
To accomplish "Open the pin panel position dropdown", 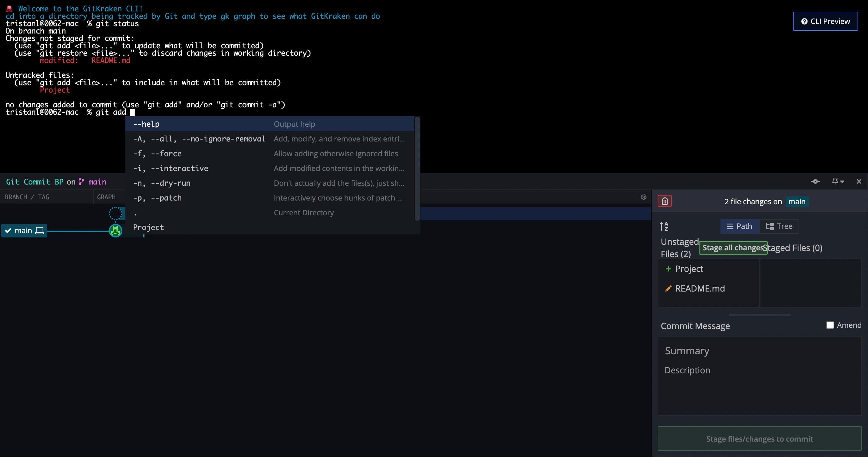I will [x=838, y=181].
